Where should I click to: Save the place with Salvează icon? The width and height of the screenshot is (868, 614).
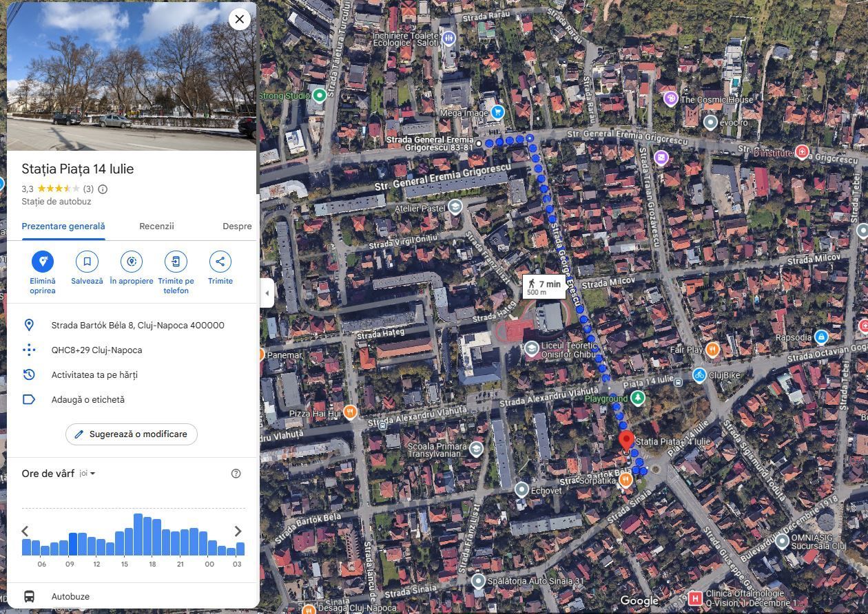(x=87, y=262)
